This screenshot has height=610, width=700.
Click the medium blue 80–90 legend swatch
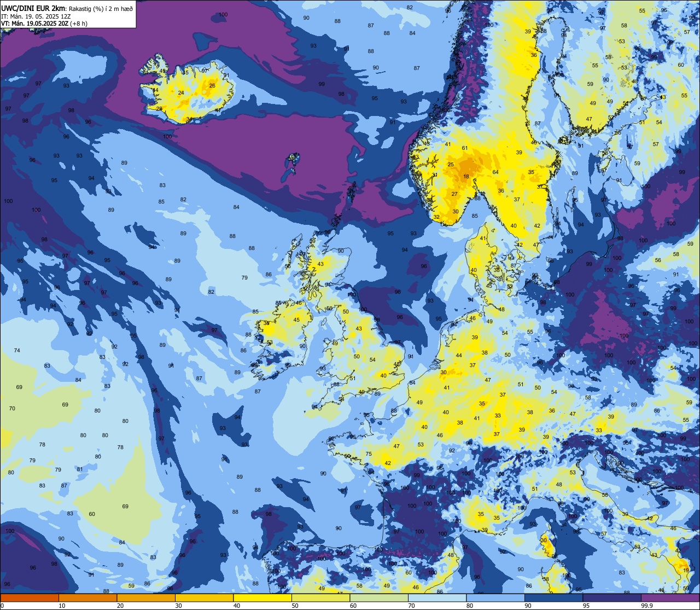[495, 597]
